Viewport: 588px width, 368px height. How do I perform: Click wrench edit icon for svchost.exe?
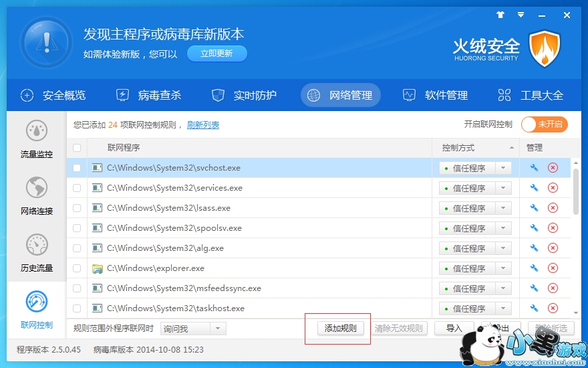(x=534, y=168)
